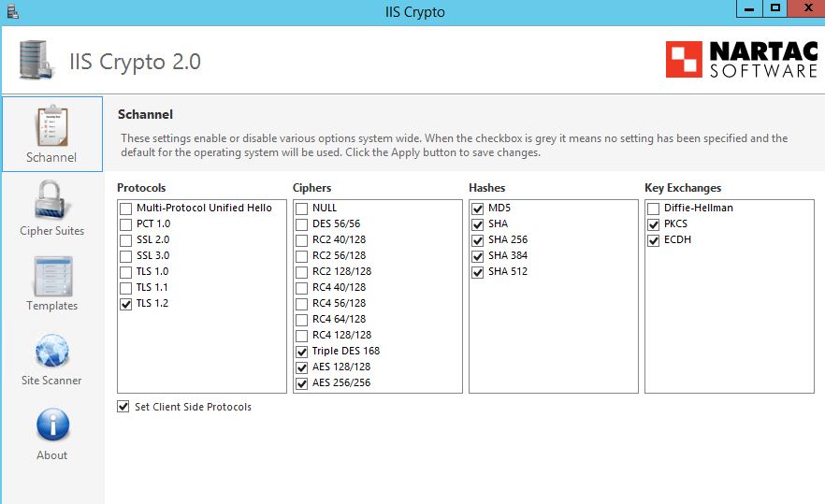Click the Ciphers column heading
The image size is (825, 504).
[x=312, y=188]
